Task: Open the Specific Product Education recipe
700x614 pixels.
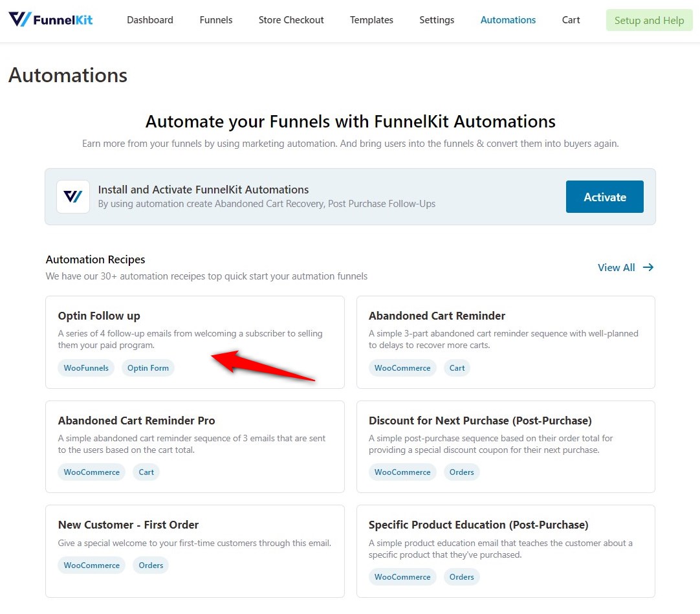Action: [505, 551]
